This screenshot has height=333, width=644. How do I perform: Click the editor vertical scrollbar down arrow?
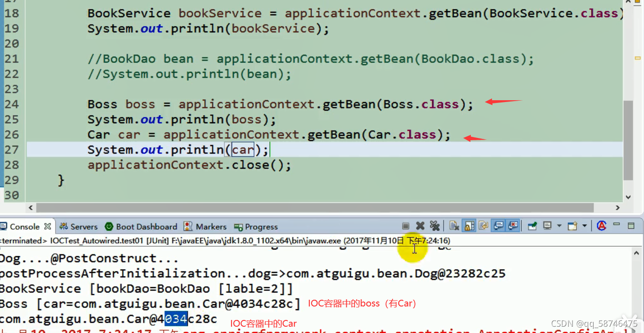pos(628,196)
